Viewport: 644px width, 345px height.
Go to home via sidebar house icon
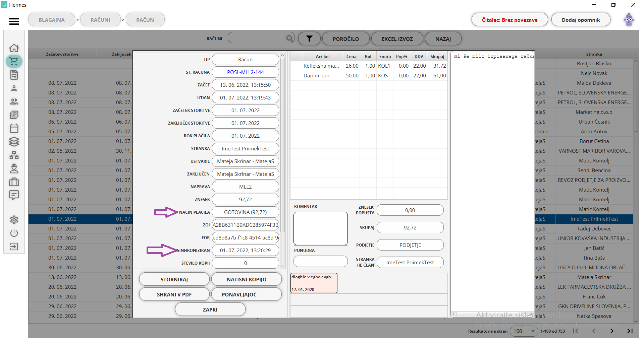coord(14,48)
